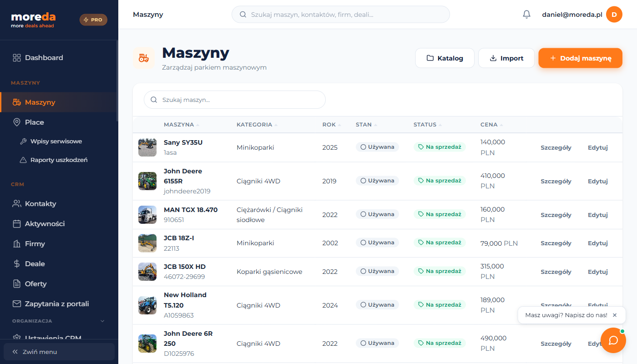Click the 79,000 PLN price cell
637x364 pixels.
pos(499,243)
